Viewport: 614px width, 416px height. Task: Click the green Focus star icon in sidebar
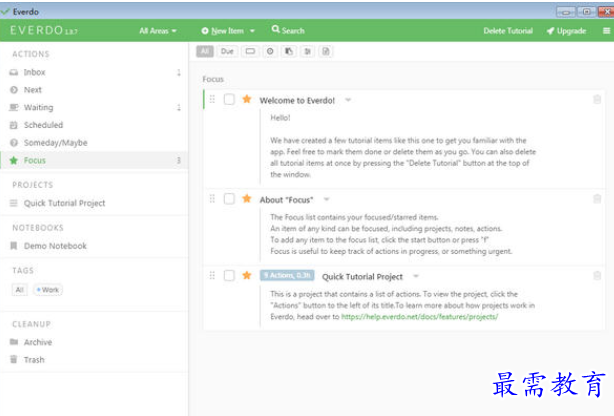pos(14,160)
